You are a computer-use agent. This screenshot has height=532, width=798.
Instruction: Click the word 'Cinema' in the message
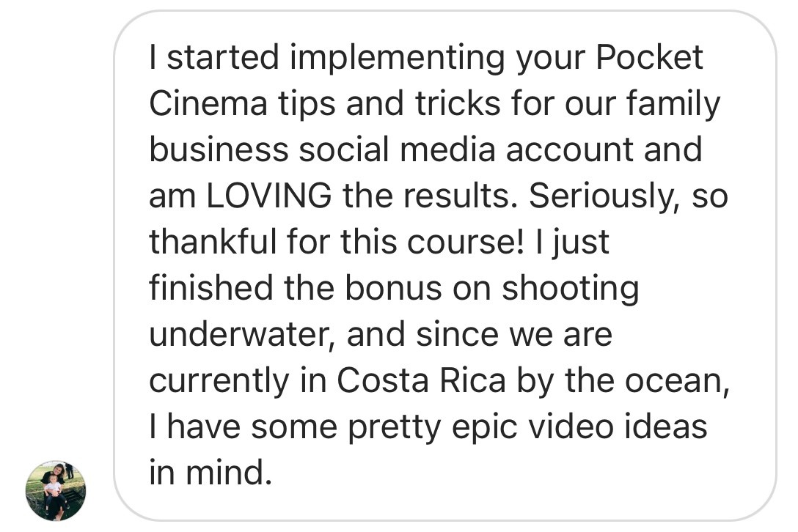coord(208,103)
